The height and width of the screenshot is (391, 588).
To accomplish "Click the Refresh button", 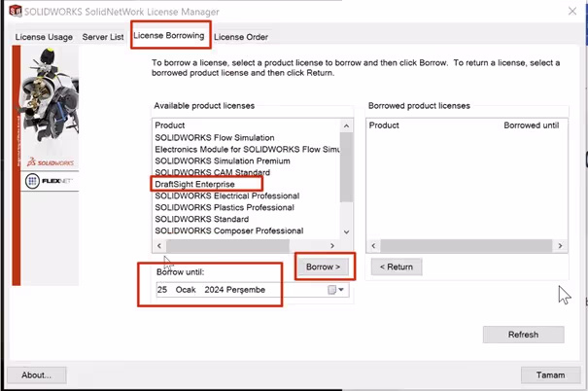I will [x=523, y=335].
